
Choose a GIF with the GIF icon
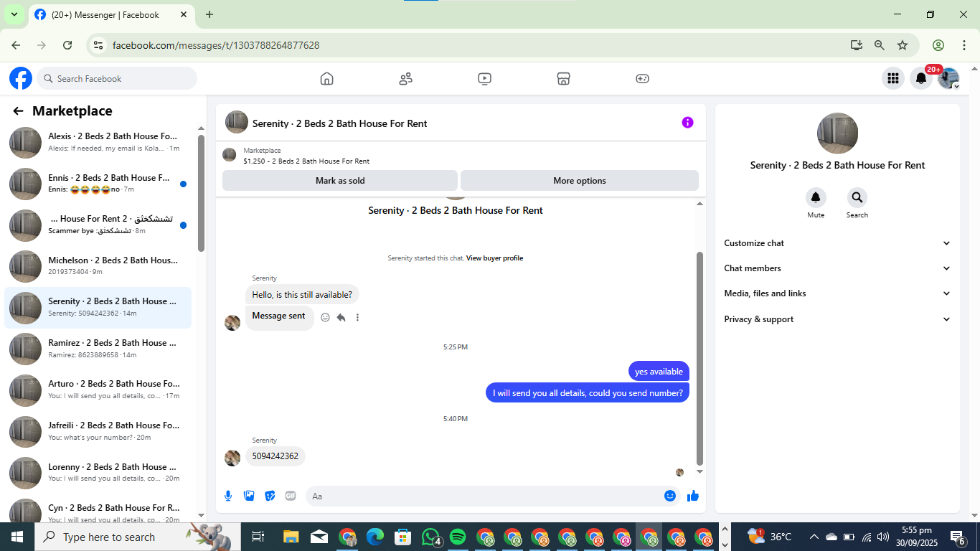tap(291, 496)
